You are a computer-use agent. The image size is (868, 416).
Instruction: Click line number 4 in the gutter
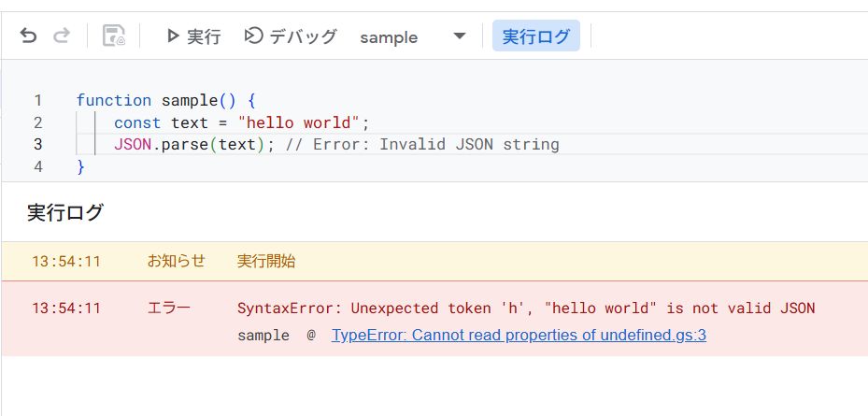(x=37, y=167)
